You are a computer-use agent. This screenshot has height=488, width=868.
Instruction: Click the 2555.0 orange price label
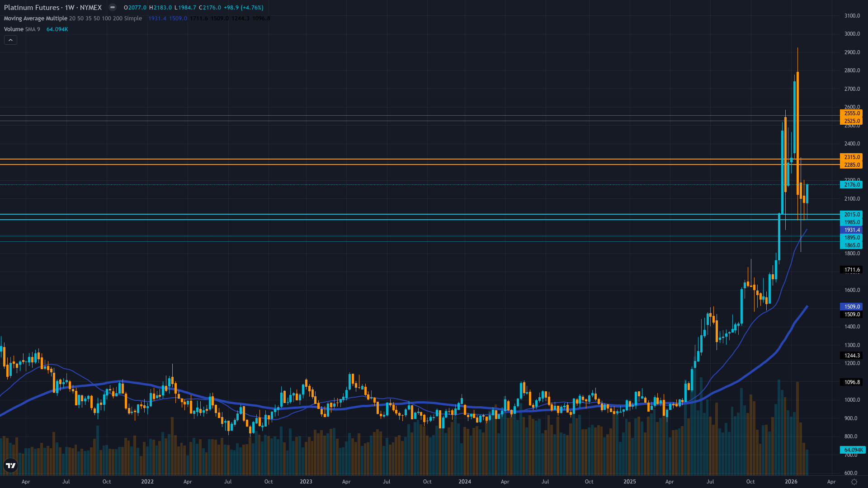[851, 113]
